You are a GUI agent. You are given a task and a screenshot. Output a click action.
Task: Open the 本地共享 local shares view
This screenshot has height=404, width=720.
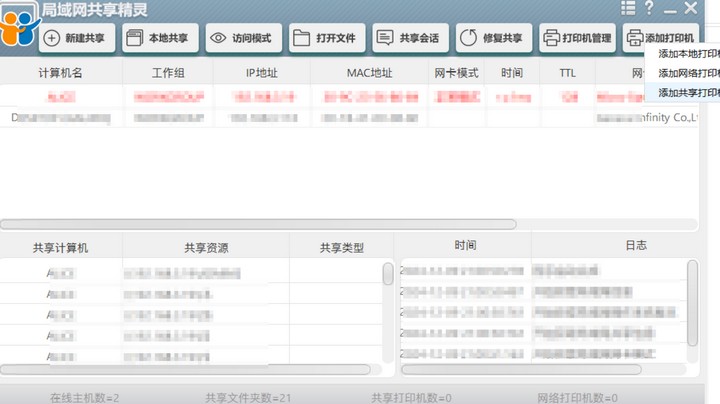[160, 38]
